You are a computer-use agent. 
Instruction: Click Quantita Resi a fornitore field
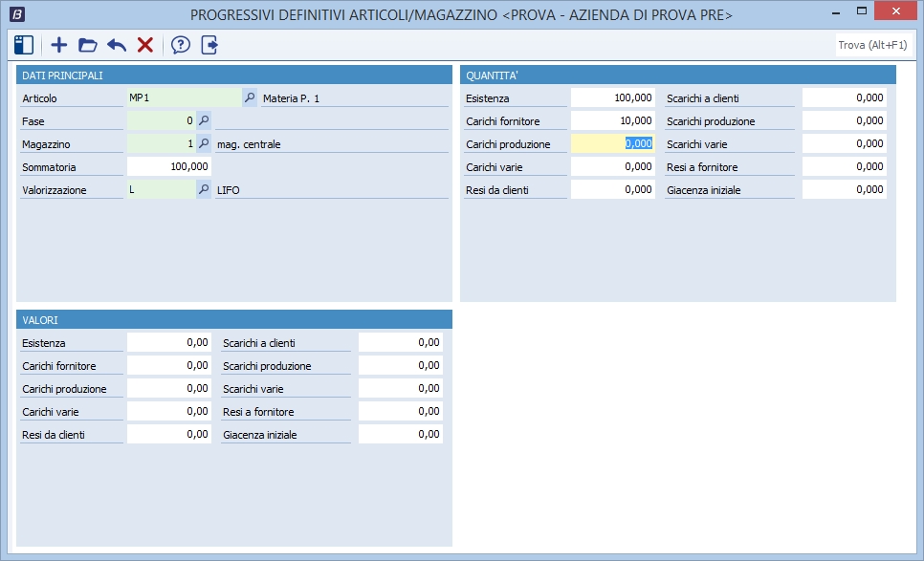pos(845,166)
